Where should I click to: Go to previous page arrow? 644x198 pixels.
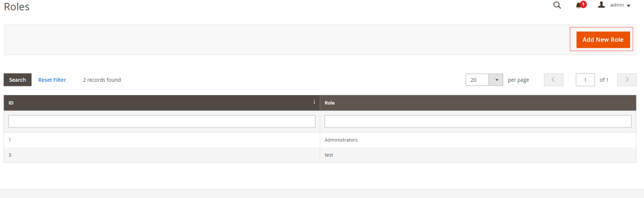(x=553, y=80)
